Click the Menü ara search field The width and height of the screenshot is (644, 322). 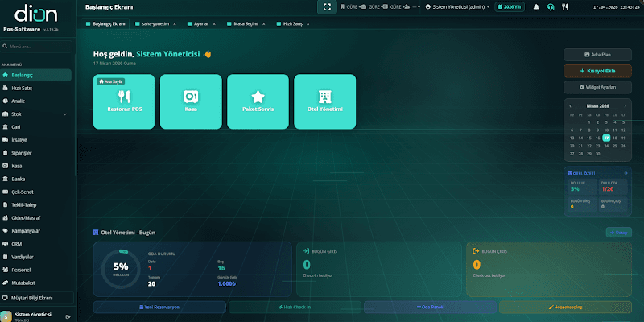tap(36, 47)
